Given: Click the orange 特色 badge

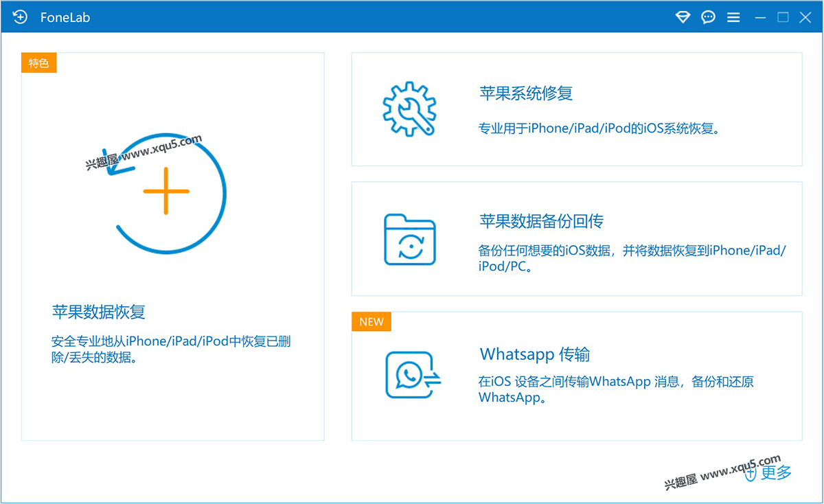Looking at the screenshot, I should (38, 63).
